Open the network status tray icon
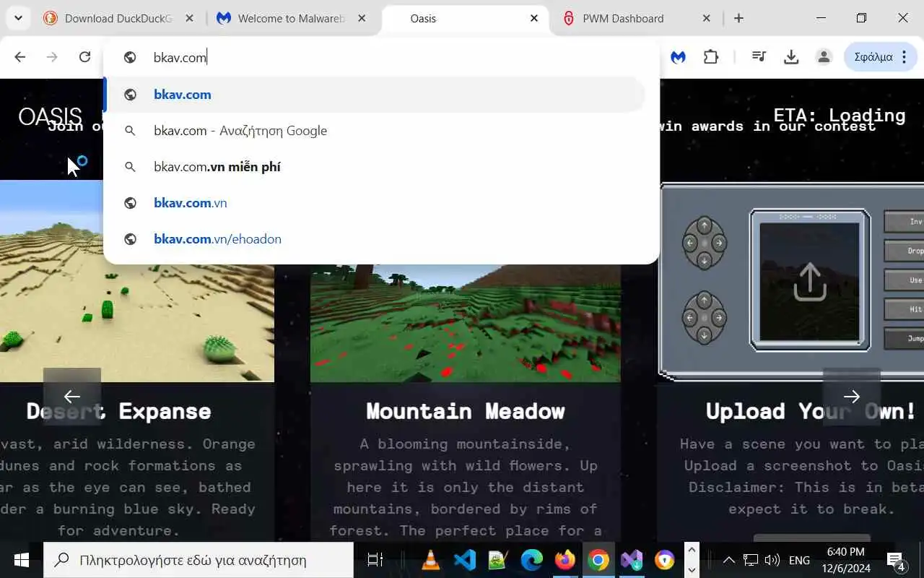The height and width of the screenshot is (578, 924). [x=751, y=560]
